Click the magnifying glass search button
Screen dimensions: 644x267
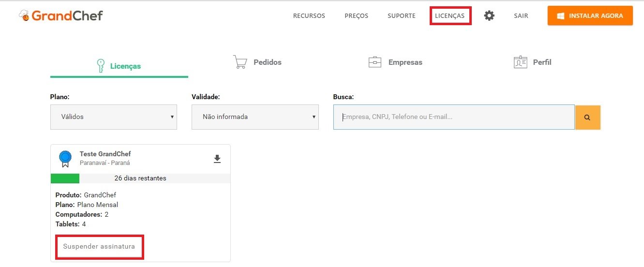point(587,117)
